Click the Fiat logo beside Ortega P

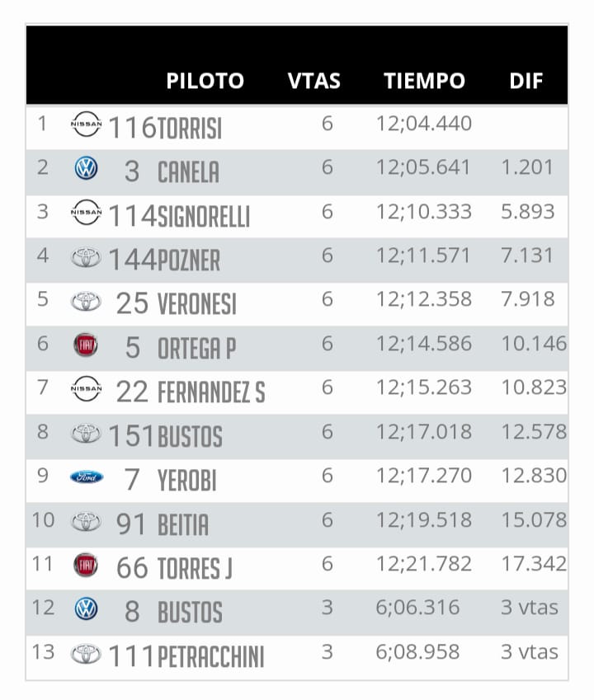point(86,345)
